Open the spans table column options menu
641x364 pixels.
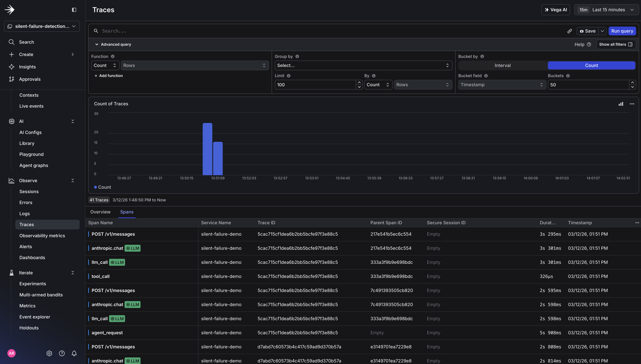(x=637, y=223)
